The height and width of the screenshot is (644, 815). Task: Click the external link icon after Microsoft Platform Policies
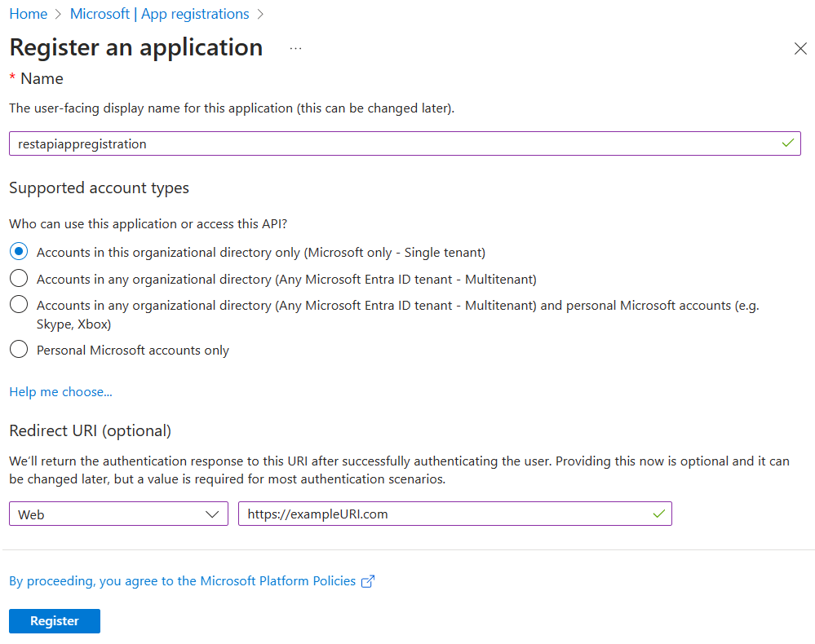click(x=368, y=580)
